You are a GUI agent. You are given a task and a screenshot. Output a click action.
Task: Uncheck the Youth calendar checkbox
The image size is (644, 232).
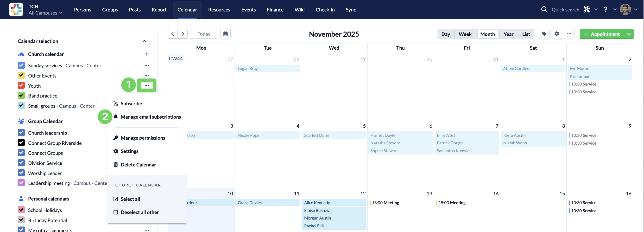click(21, 86)
